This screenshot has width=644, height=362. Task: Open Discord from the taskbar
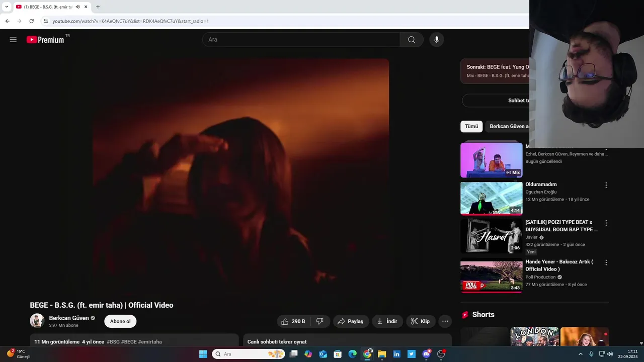427,354
